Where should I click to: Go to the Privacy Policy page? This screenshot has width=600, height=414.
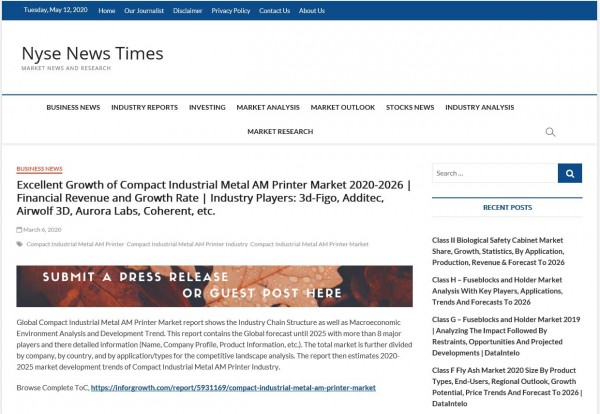pos(230,10)
